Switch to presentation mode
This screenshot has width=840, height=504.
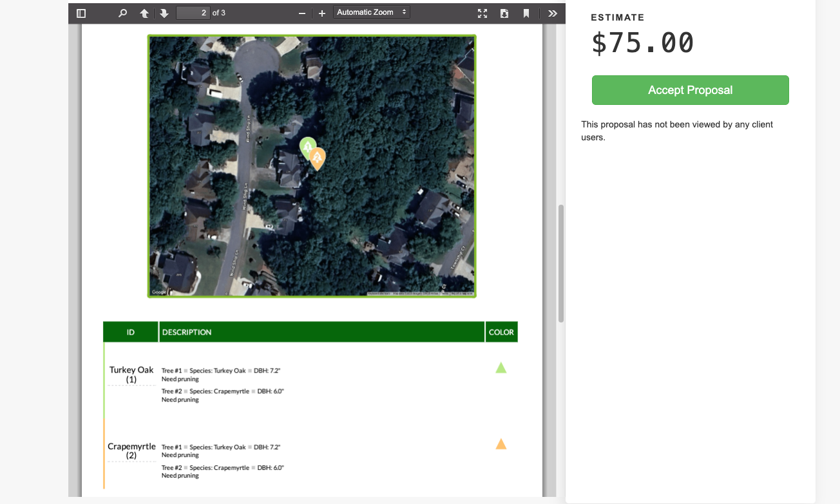click(x=482, y=13)
